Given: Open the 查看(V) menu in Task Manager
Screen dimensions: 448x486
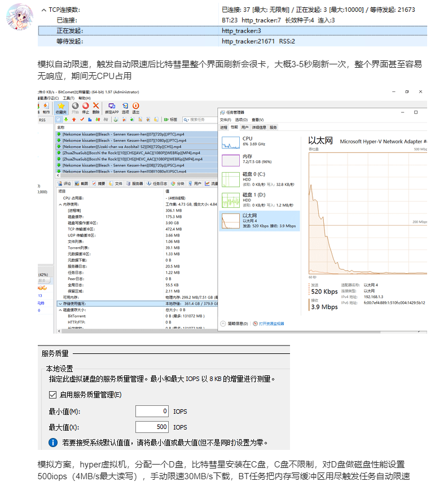Looking at the screenshot, I should pyautogui.click(x=257, y=120).
